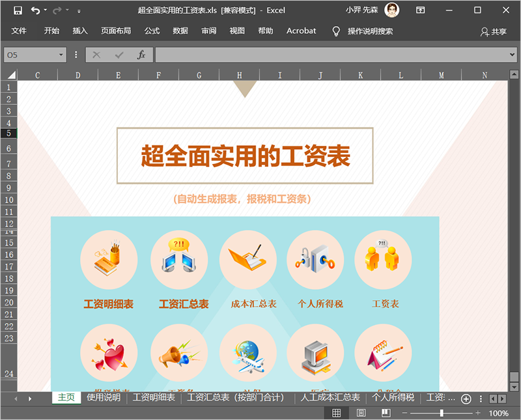Screen dimensions: 521x420
Task: Switch to the 插入 ribbon tab
Action: click(80, 31)
